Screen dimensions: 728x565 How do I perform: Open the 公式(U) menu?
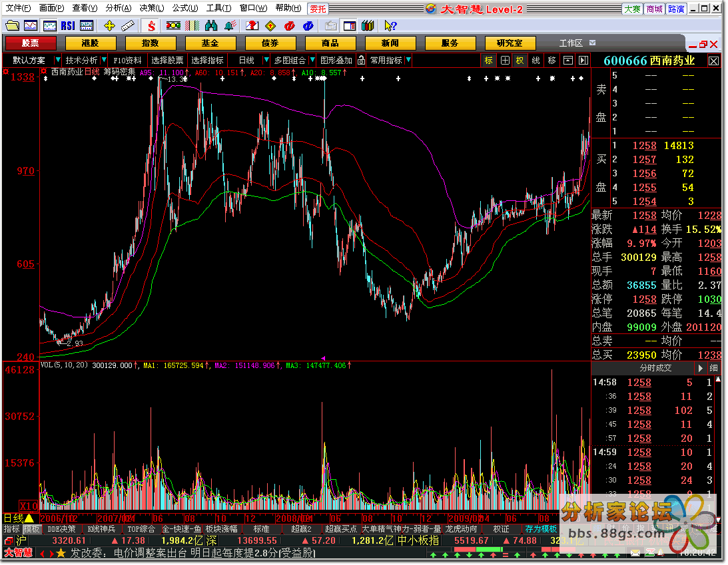click(x=184, y=9)
